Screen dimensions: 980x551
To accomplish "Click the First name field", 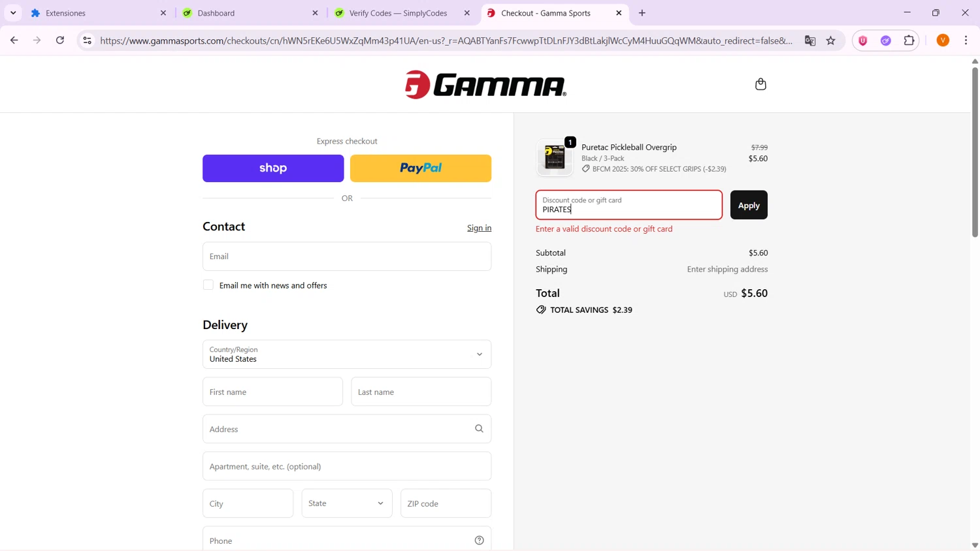I will (x=272, y=392).
